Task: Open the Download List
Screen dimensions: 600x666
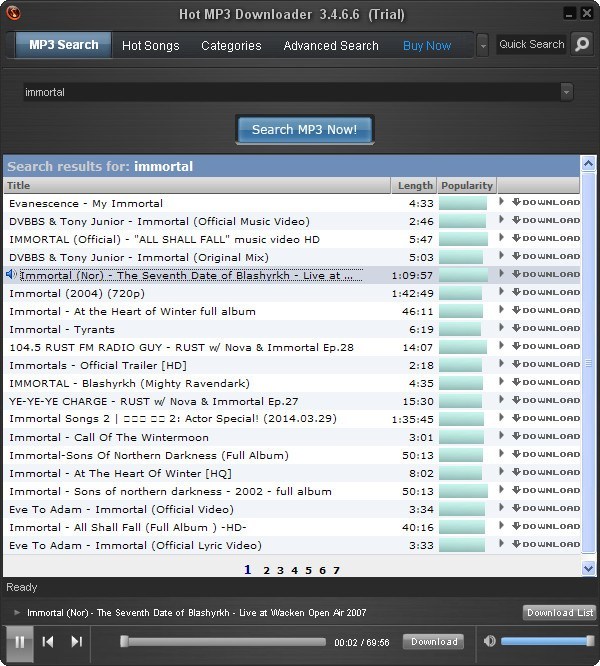Action: pos(560,612)
